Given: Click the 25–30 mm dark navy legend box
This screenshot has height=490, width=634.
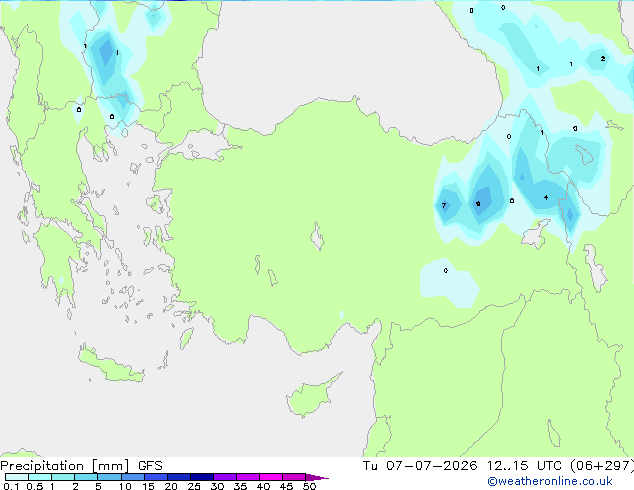Looking at the screenshot, I should coord(202,477).
